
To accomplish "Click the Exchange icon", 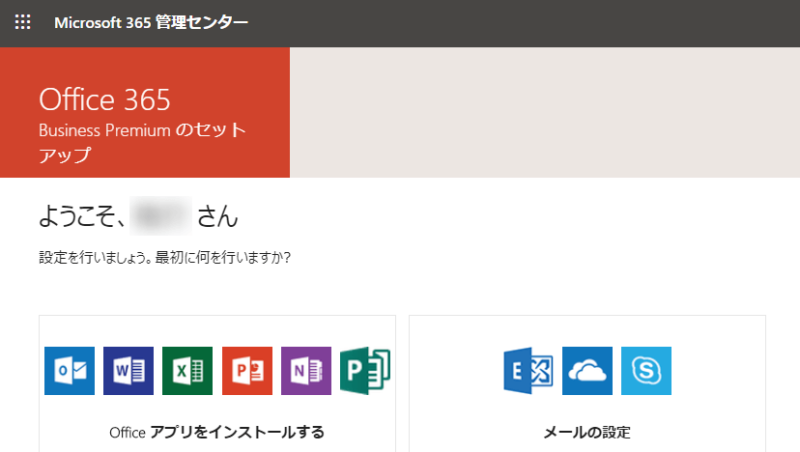I will tap(528, 371).
